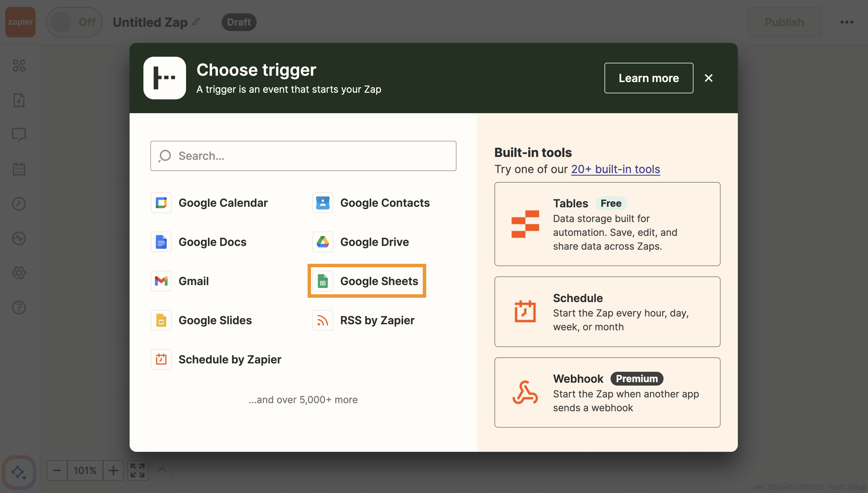
Task: Click '...and over 5,000+ more' text
Action: point(303,399)
